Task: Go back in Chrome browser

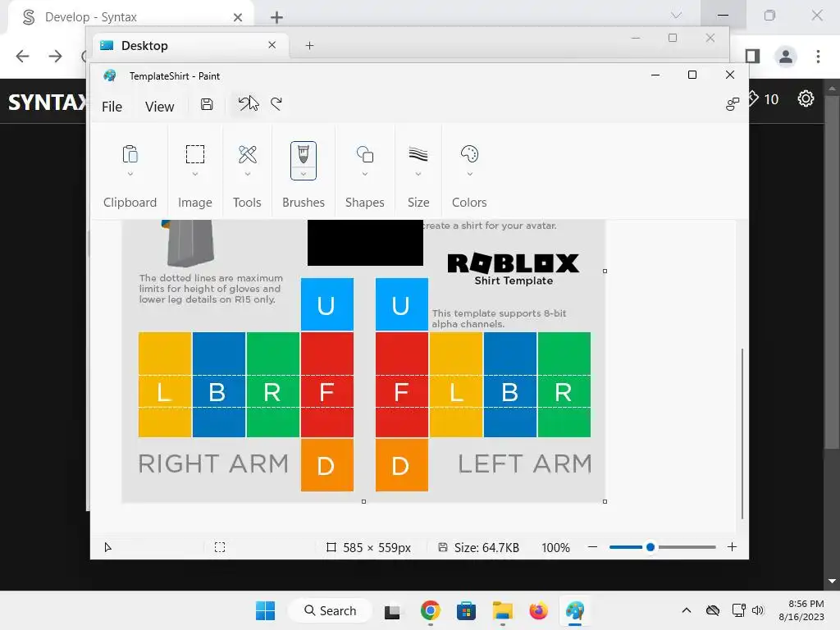Action: [x=22, y=57]
